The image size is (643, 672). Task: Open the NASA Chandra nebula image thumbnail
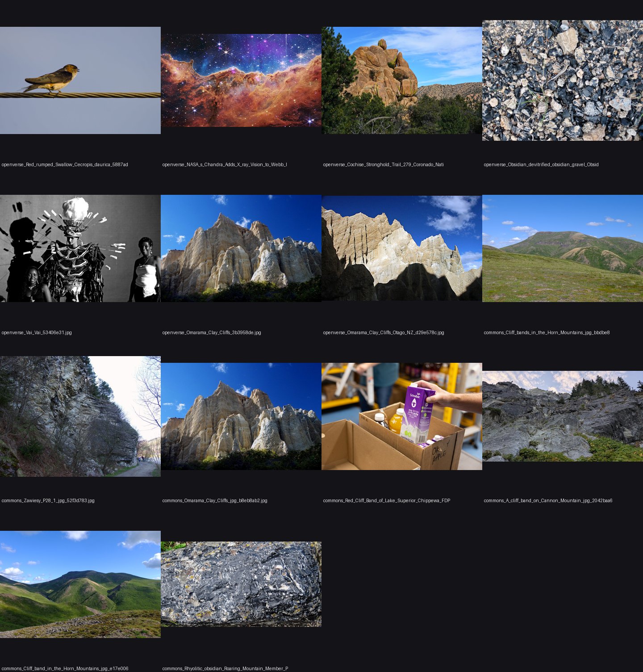(x=241, y=80)
